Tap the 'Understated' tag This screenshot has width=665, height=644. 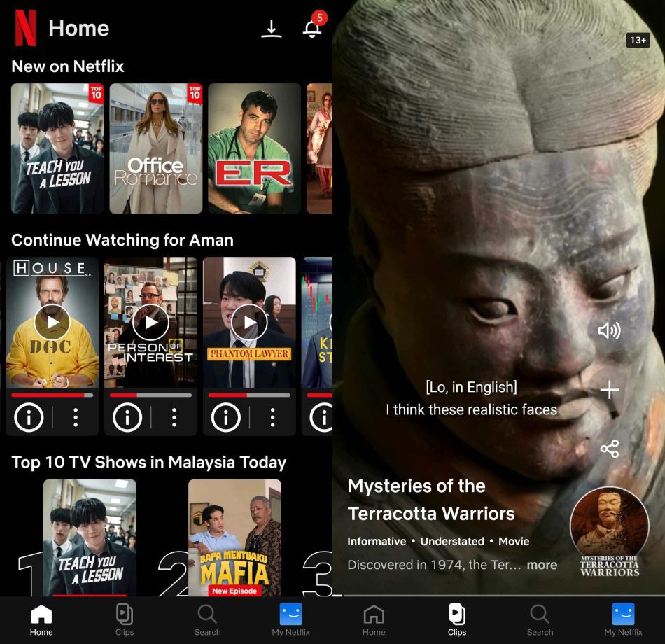click(x=452, y=541)
